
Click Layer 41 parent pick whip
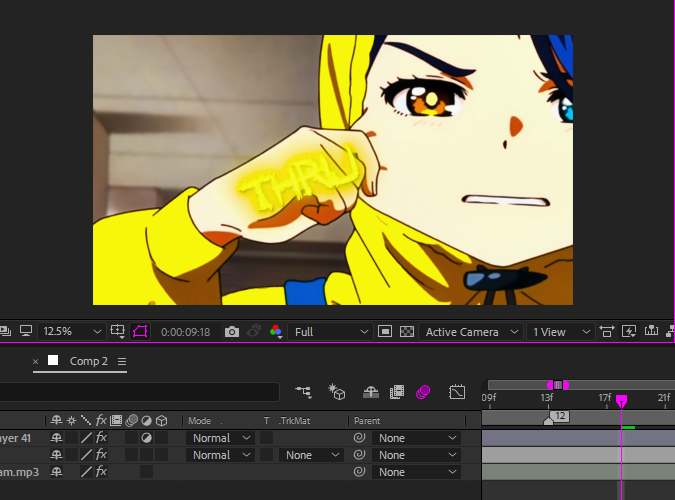359,438
